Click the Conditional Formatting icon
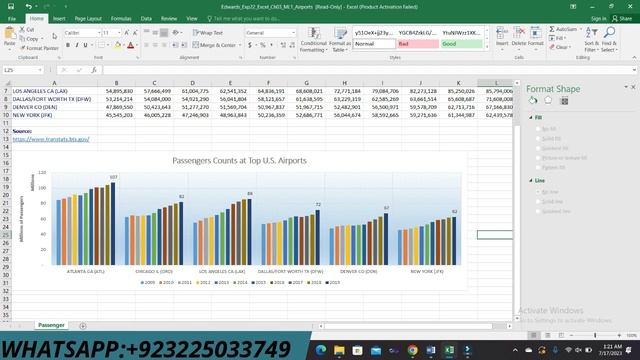 point(313,33)
